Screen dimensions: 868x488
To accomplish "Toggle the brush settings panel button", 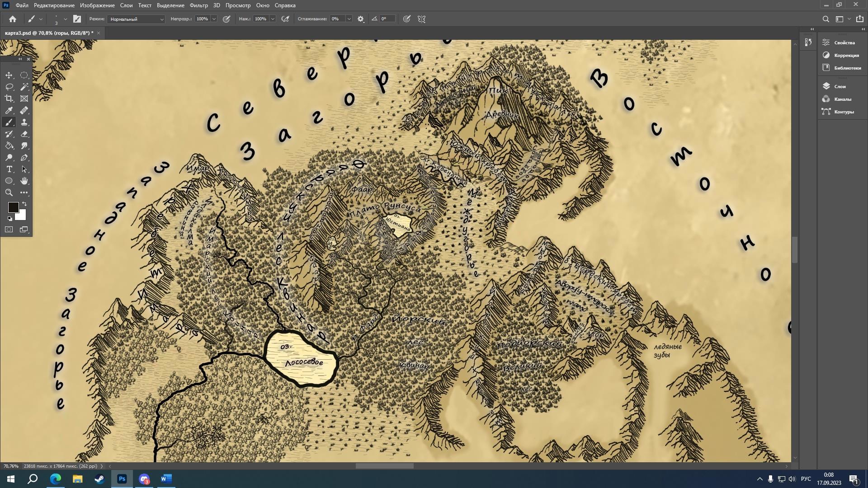I will click(77, 19).
